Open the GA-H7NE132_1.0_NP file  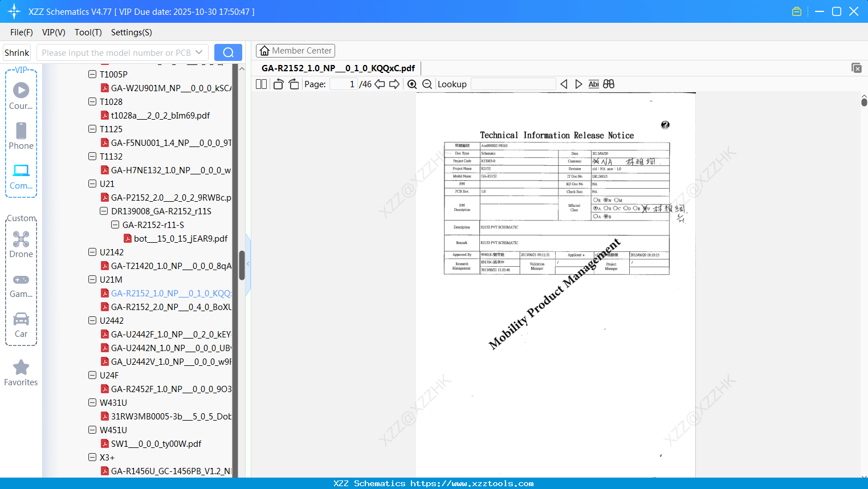tap(171, 170)
